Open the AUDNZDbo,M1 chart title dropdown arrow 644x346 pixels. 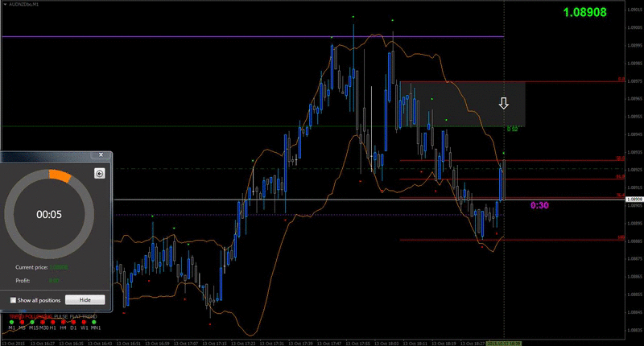[5, 4]
